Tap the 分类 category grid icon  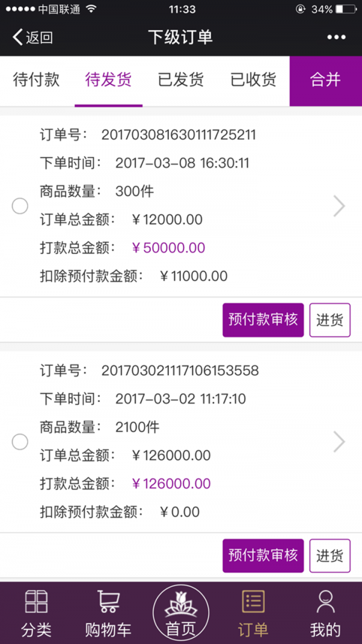[36, 602]
